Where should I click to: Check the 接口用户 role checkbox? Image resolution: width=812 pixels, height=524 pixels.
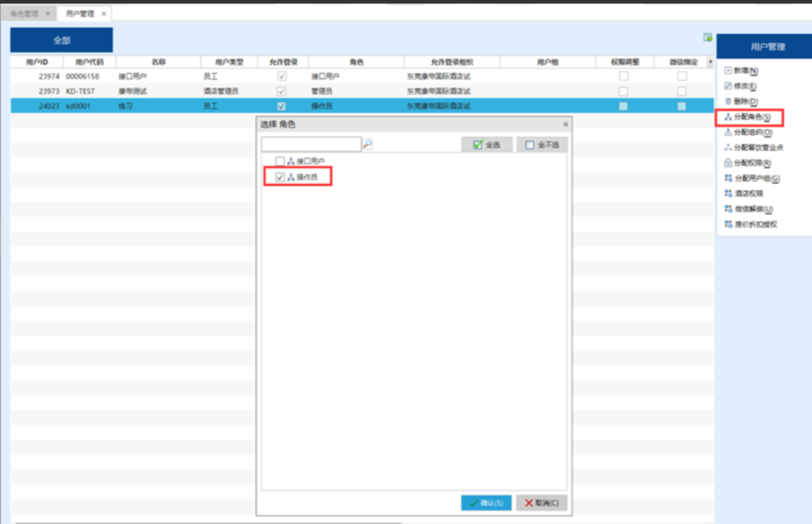pos(280,161)
